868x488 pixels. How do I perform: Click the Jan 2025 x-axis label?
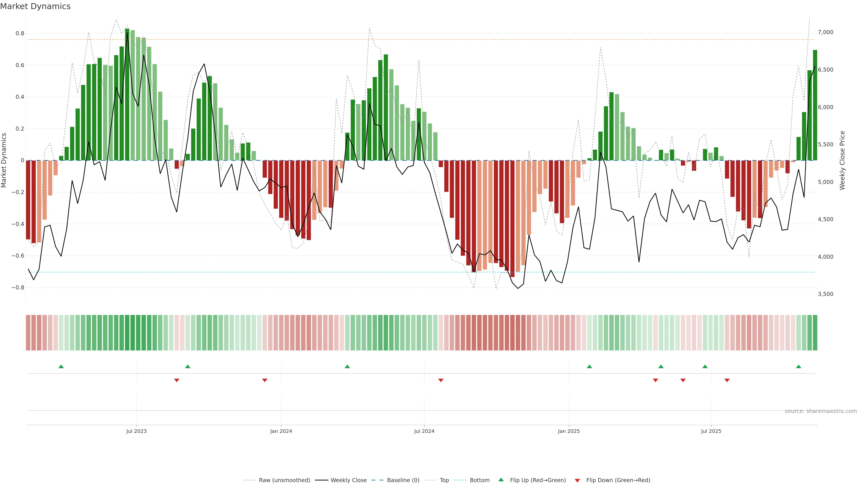[x=569, y=431]
